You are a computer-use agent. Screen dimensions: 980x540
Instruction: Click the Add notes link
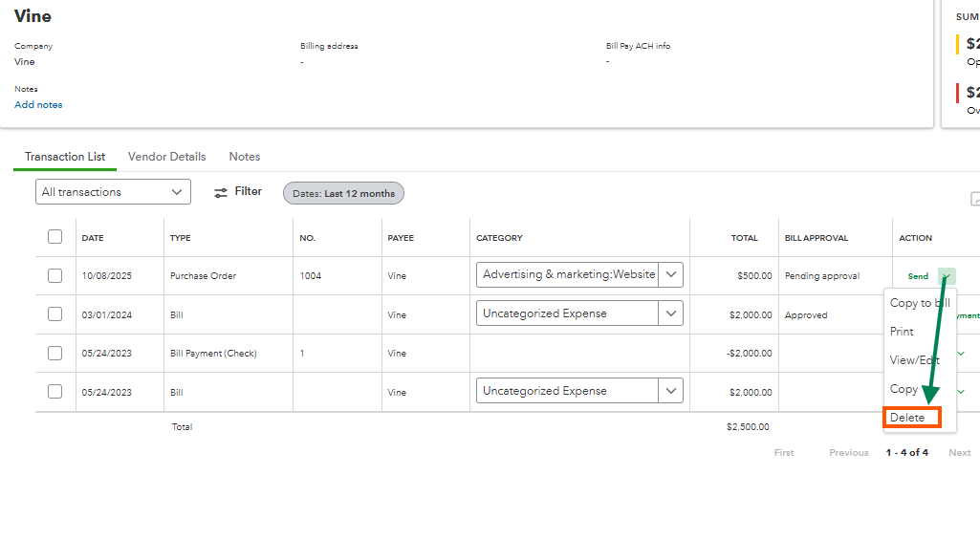(x=38, y=105)
